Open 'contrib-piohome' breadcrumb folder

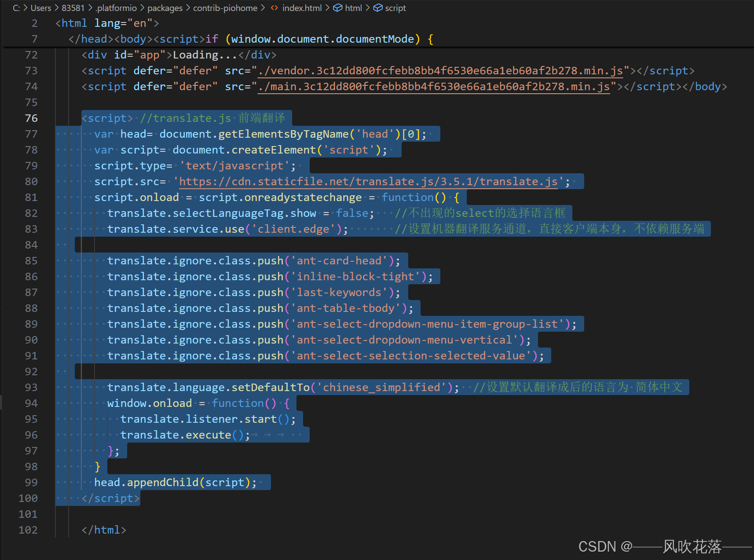[225, 8]
